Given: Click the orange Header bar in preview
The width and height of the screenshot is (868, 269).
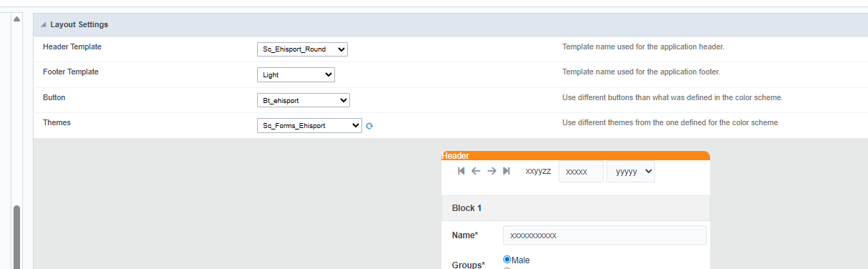Looking at the screenshot, I should pyautogui.click(x=576, y=155).
